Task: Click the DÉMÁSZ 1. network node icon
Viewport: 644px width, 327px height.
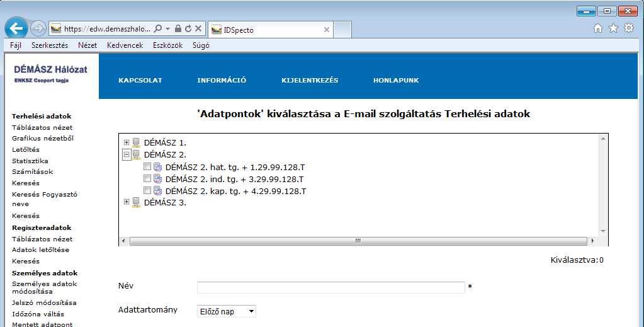Action: click(x=137, y=142)
